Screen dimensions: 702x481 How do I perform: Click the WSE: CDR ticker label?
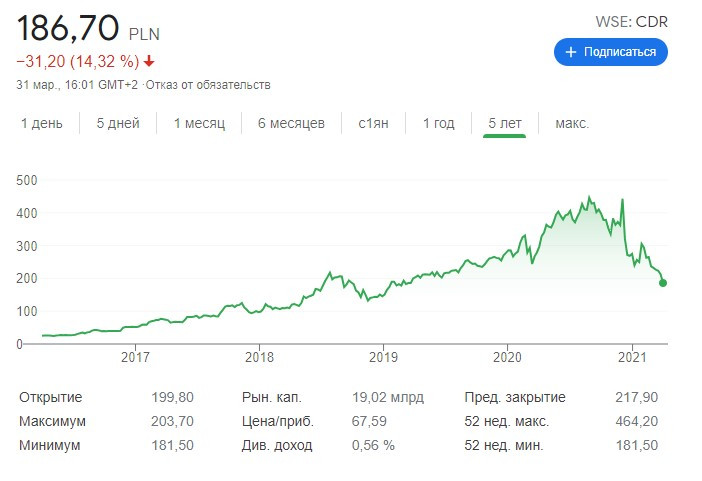[631, 22]
